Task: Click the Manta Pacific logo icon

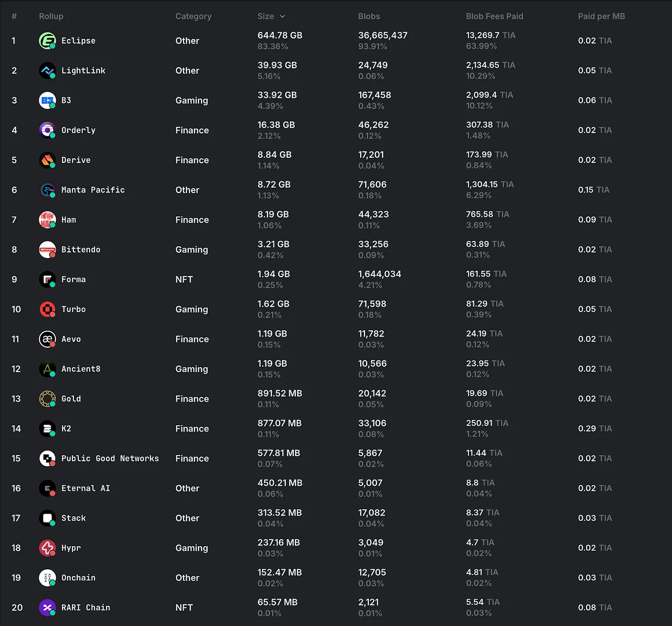Action: pyautogui.click(x=47, y=190)
